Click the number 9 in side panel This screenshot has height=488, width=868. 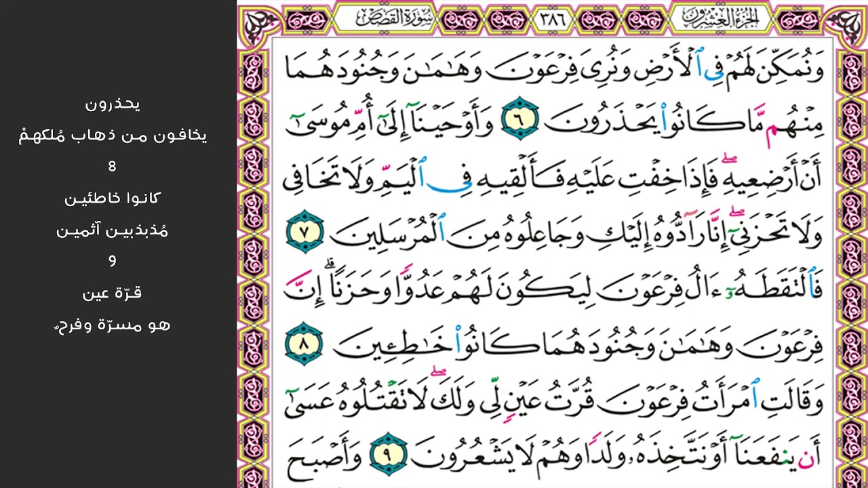pos(113,262)
